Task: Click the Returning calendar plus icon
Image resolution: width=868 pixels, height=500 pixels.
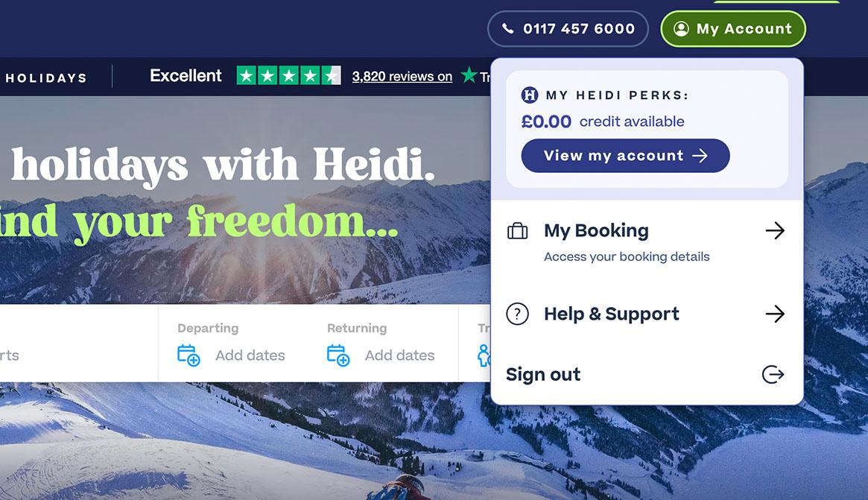Action: (338, 355)
